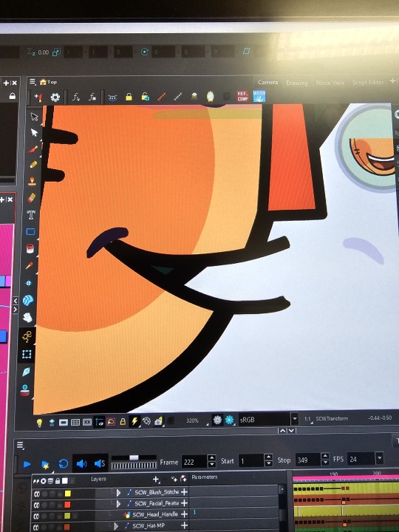Toggle the grid overlay icon below view
399x532 pixels.
(x=75, y=422)
